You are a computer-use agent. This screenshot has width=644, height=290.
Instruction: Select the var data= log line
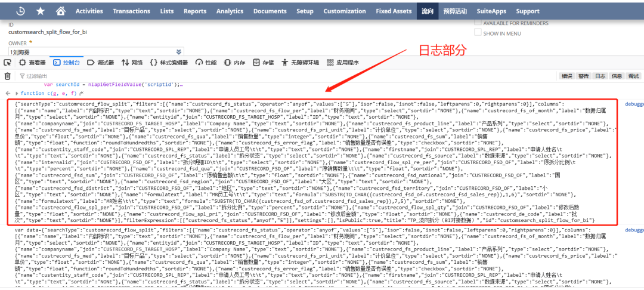pos(316,259)
